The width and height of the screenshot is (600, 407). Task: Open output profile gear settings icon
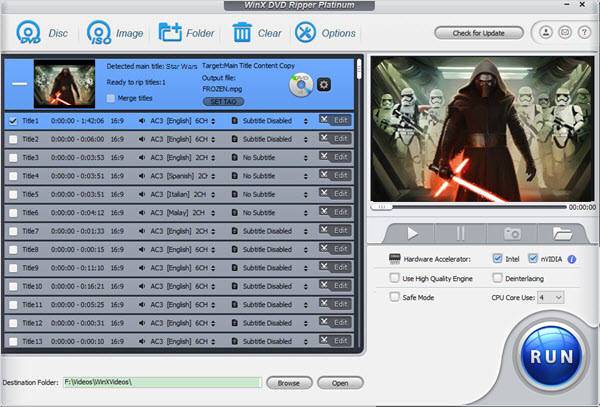324,85
